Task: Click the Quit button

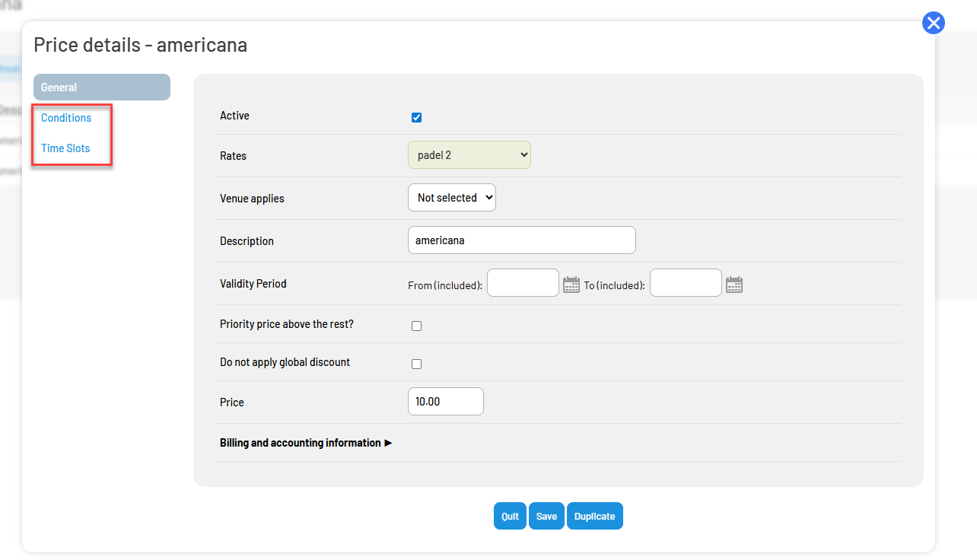Action: point(510,516)
